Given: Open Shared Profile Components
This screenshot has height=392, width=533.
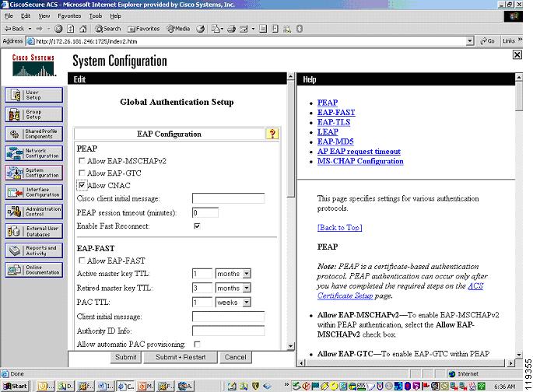Looking at the screenshot, I should pyautogui.click(x=34, y=134).
